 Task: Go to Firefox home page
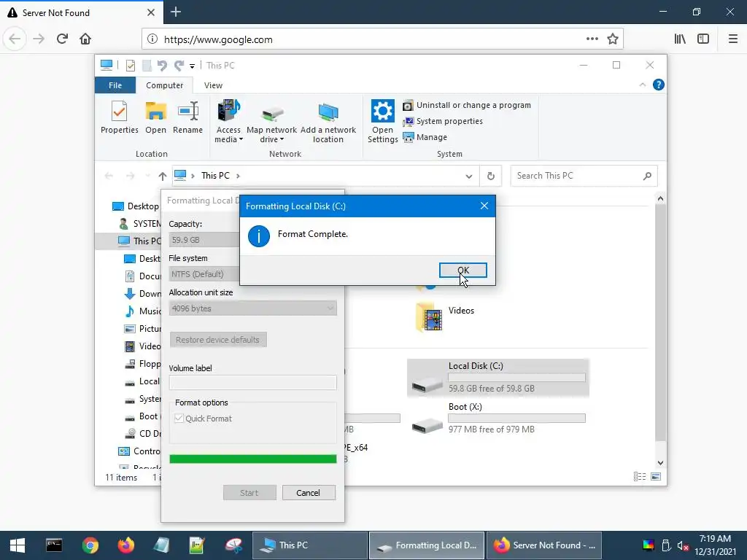[x=85, y=39]
